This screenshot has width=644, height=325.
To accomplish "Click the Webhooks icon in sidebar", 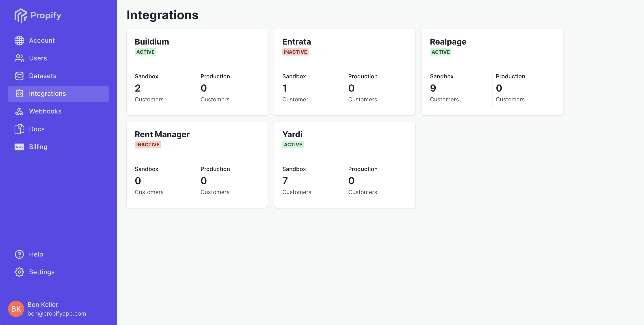I will [x=19, y=111].
